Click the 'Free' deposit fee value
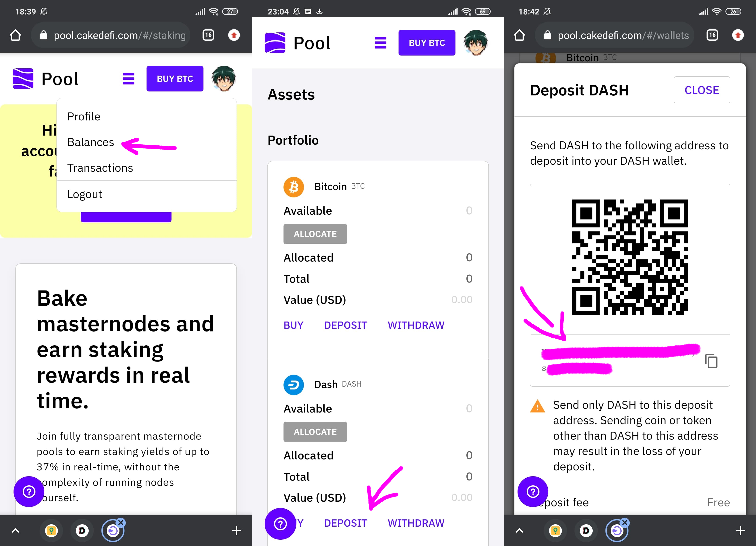This screenshot has height=546, width=756. pyautogui.click(x=719, y=502)
